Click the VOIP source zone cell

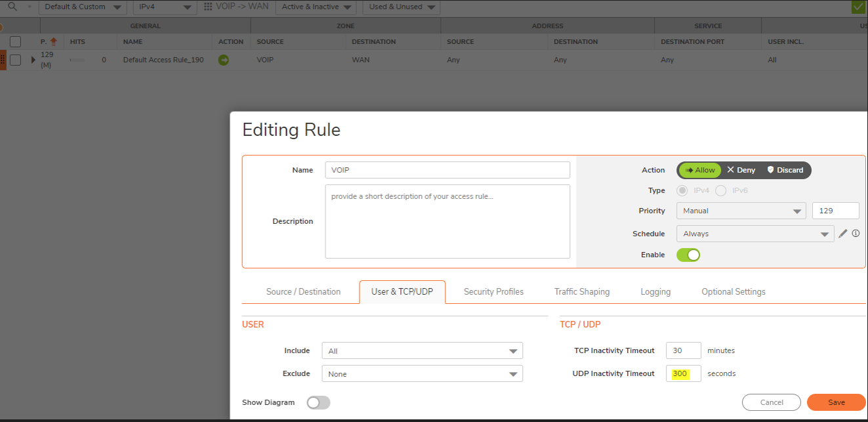(266, 60)
